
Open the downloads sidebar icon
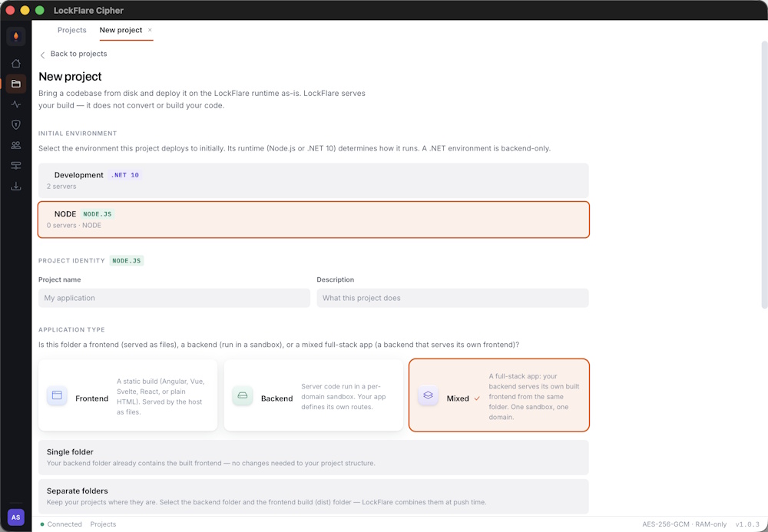(x=15, y=186)
